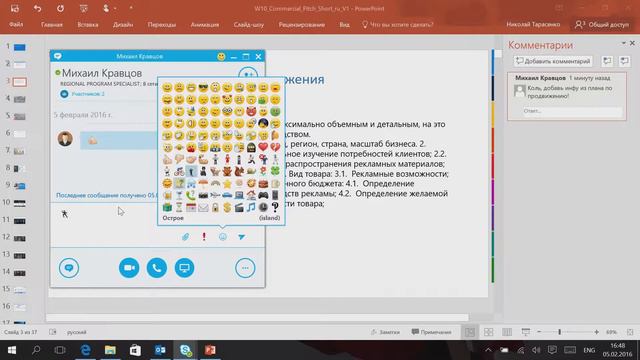
Task: Open Outlook from the taskbar
Action: (160, 350)
